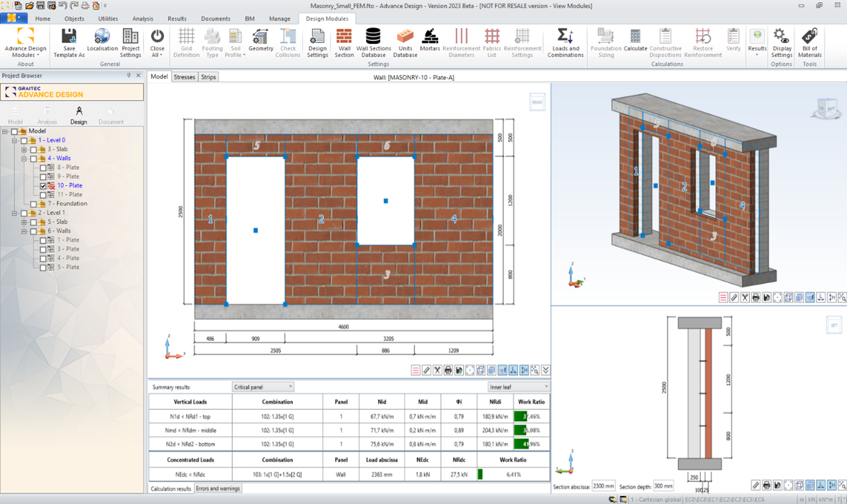This screenshot has height=504, width=847.
Task: Click red lines icon in front view toolbar
Action: point(416,370)
